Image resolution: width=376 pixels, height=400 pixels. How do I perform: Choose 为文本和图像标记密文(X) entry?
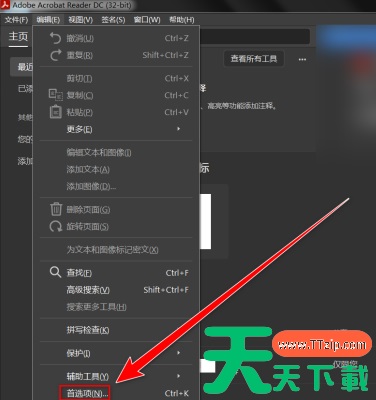coord(116,249)
